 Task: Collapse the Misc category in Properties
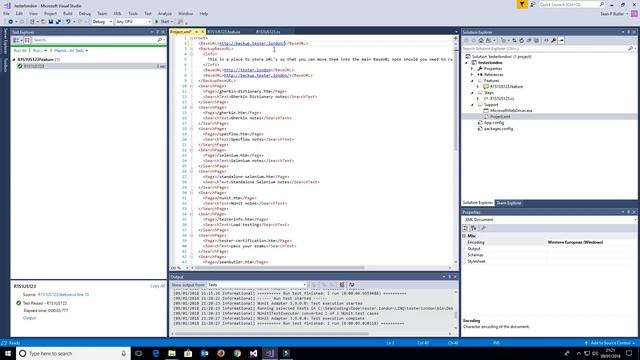tap(464, 236)
